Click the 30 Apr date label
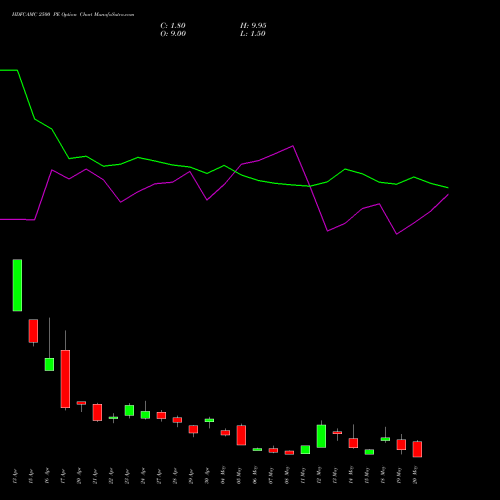This screenshot has width=500, height=500. (x=207, y=475)
